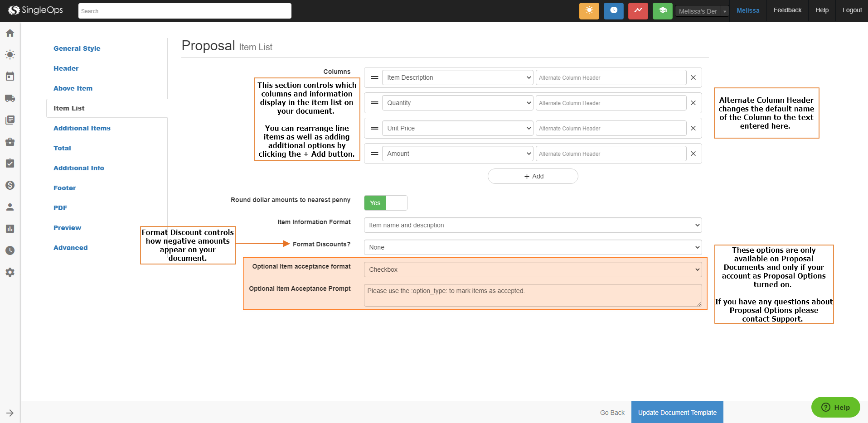Open the truck icon in sidebar
The image size is (868, 423).
click(10, 98)
